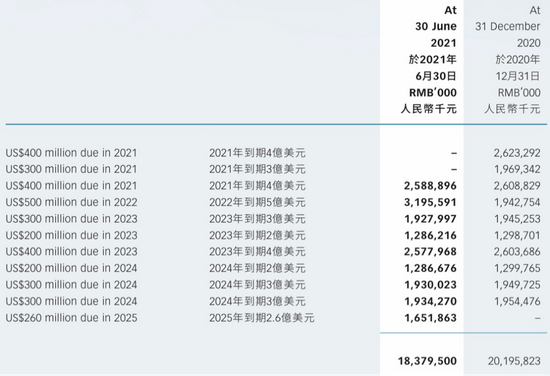Click the 30 June column header

coord(436,26)
